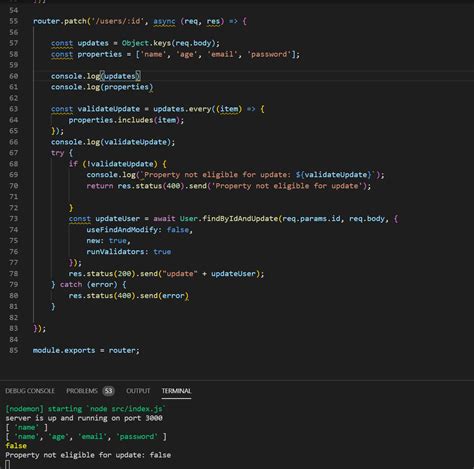Image resolution: width=474 pixels, height=469 pixels.
Task: Click the 'try' keyword on line 67
Action: click(57, 153)
